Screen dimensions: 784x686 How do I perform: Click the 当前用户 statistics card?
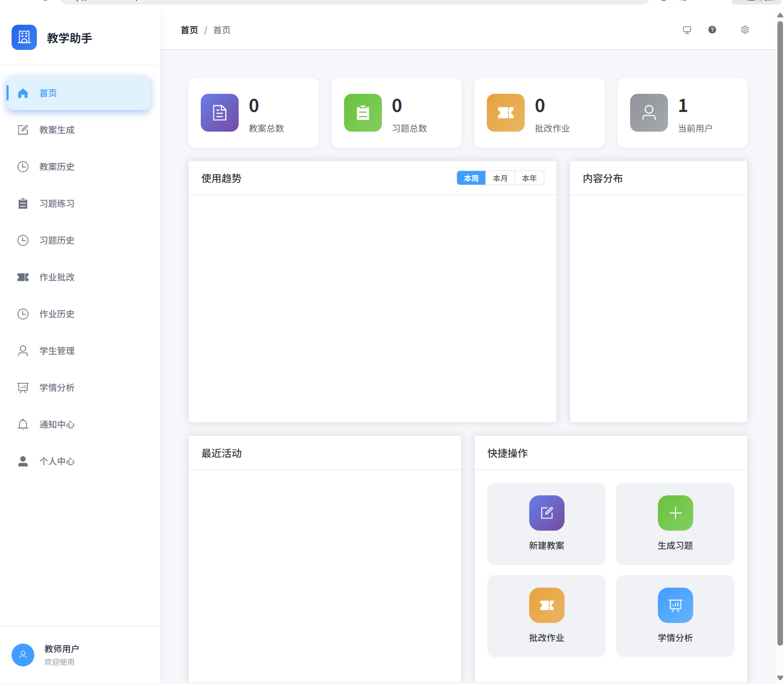pos(682,113)
